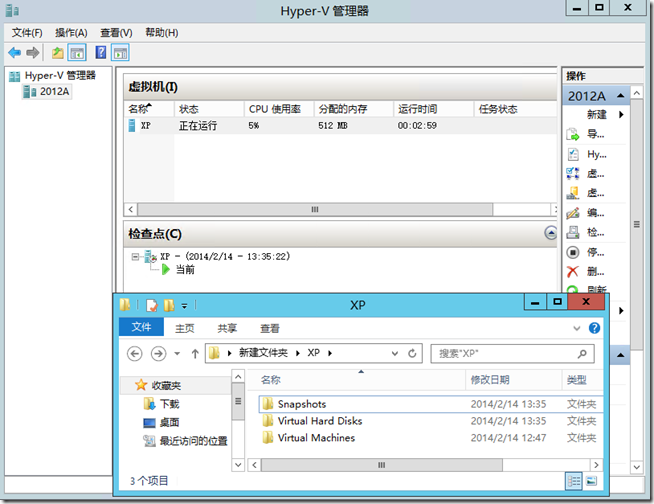Click the edit disk action icon
The height and width of the screenshot is (504, 654).
pyautogui.click(x=573, y=213)
